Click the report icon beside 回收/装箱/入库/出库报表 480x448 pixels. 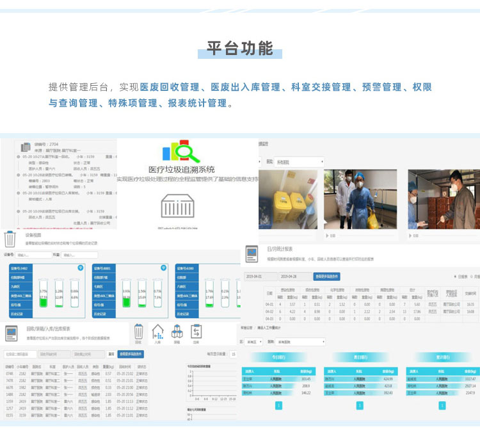(x=12, y=333)
